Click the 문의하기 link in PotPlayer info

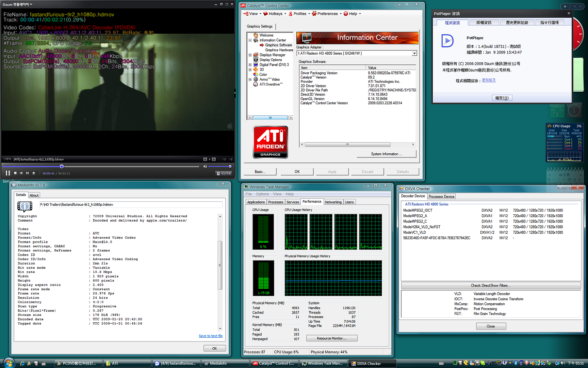[489, 80]
